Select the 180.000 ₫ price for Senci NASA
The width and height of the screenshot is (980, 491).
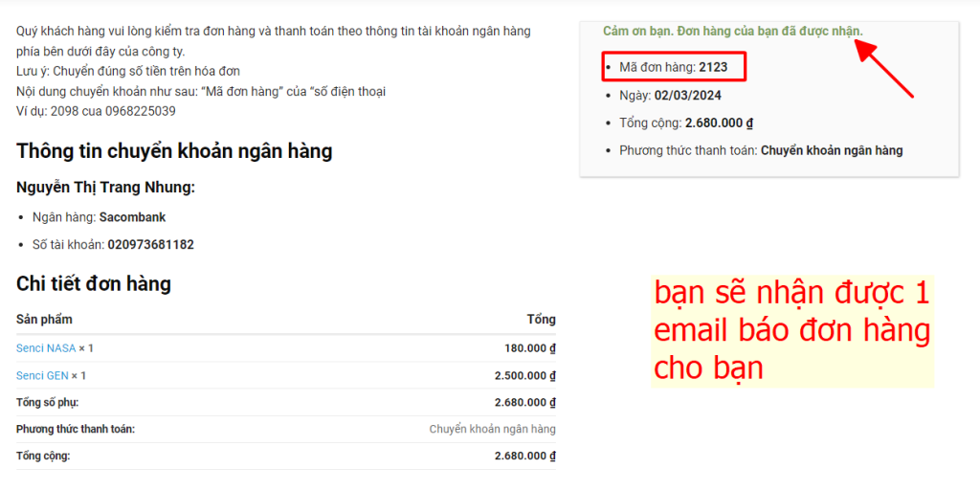[x=529, y=348]
